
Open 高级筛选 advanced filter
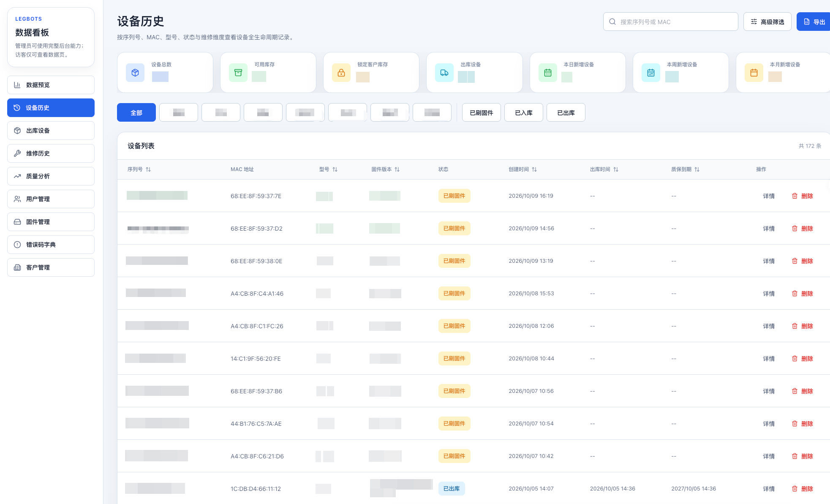pyautogui.click(x=767, y=22)
